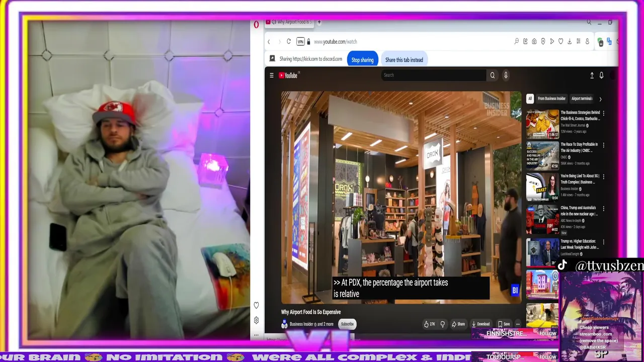Click Share this tab instead button
This screenshot has width=644, height=362.
point(404,60)
